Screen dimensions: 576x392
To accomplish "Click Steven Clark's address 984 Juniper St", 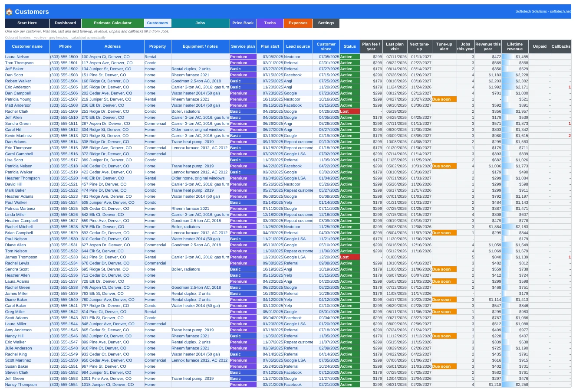I will pos(112,372).
